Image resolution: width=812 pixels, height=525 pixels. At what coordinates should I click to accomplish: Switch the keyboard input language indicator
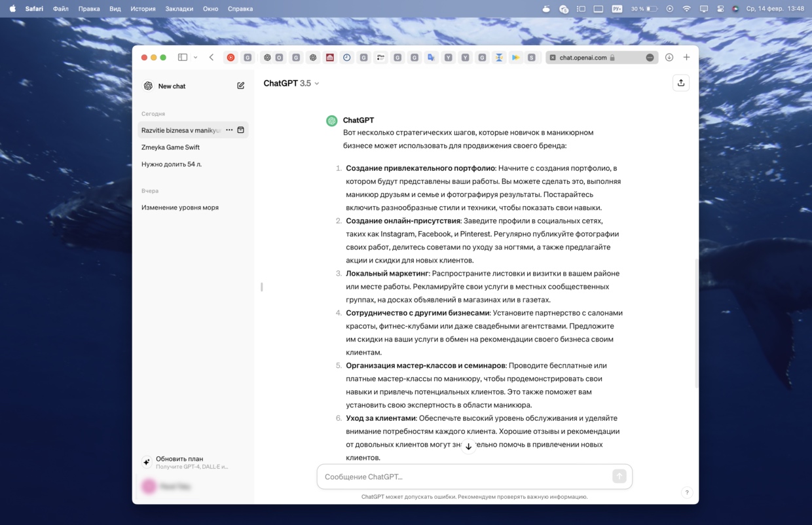tap(617, 9)
